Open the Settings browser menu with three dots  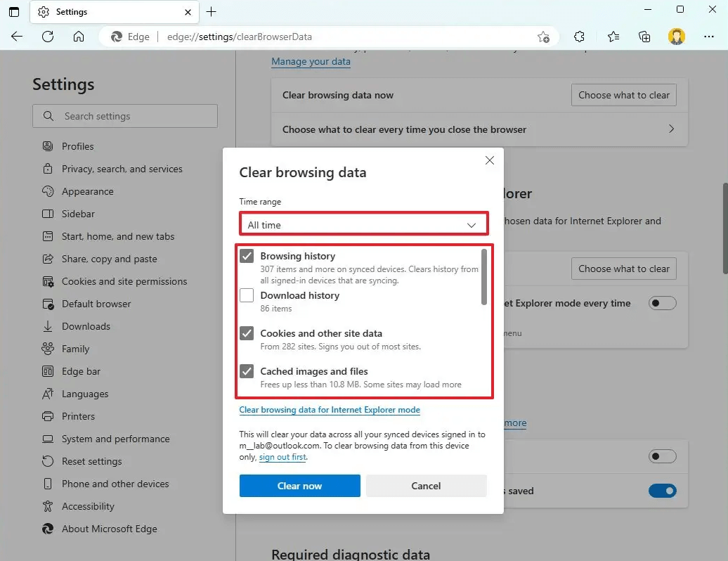[x=709, y=36]
